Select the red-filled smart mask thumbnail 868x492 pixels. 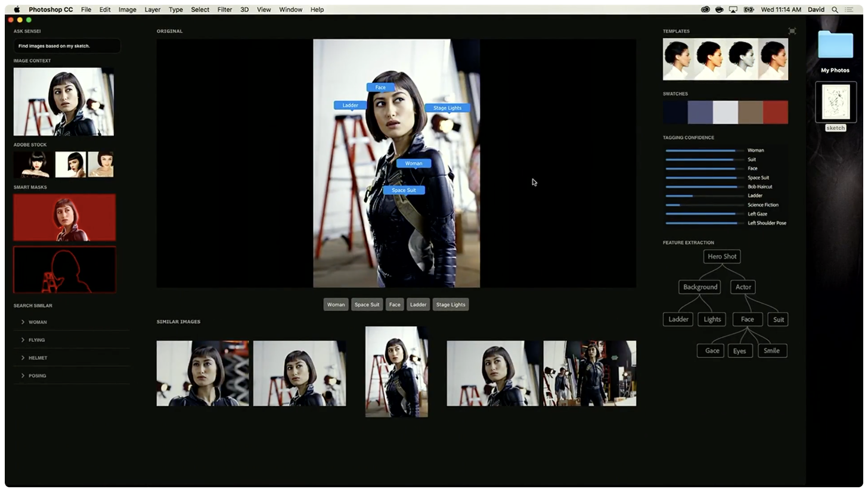64,217
